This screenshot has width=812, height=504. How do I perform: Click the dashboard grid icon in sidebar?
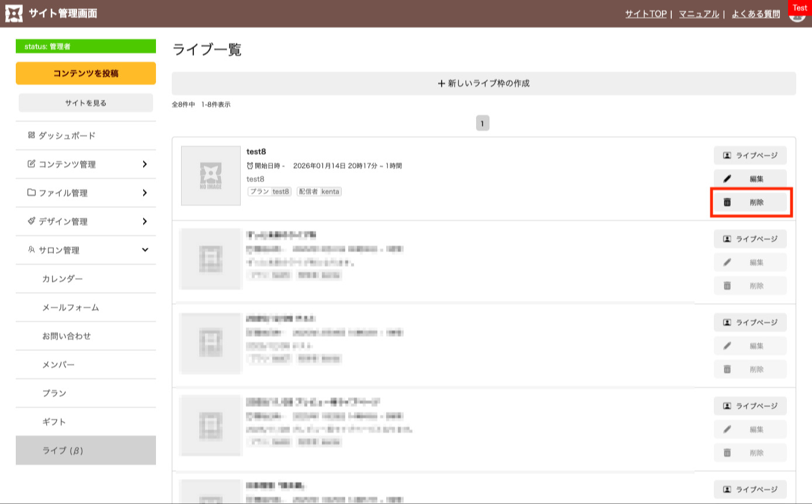point(31,135)
